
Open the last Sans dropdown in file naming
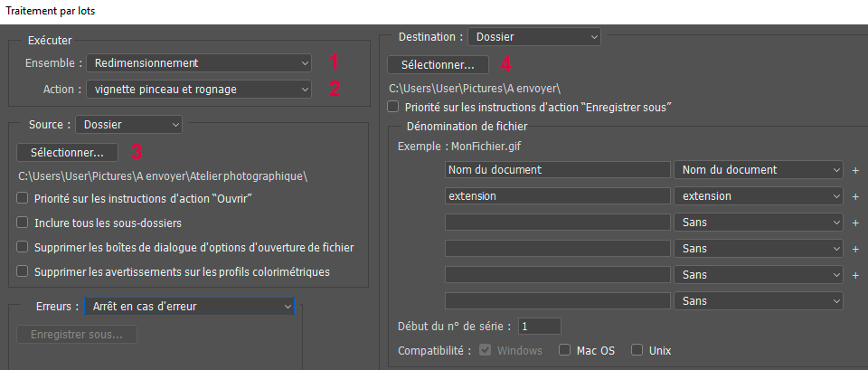[758, 300]
